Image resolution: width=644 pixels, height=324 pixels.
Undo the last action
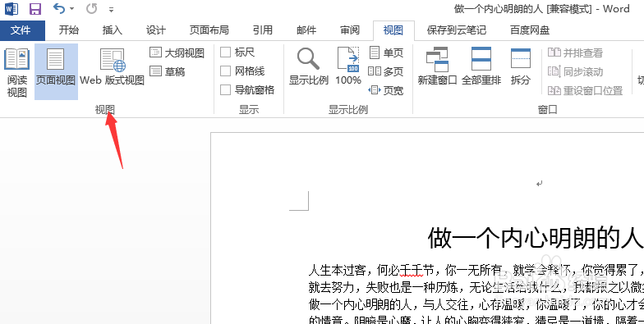[59, 8]
